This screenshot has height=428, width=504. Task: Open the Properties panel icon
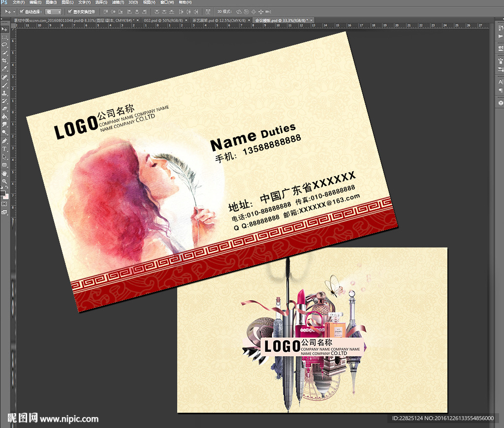point(501,48)
